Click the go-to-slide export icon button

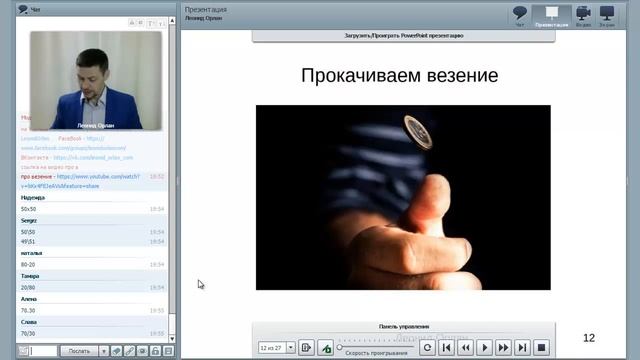[x=306, y=348]
